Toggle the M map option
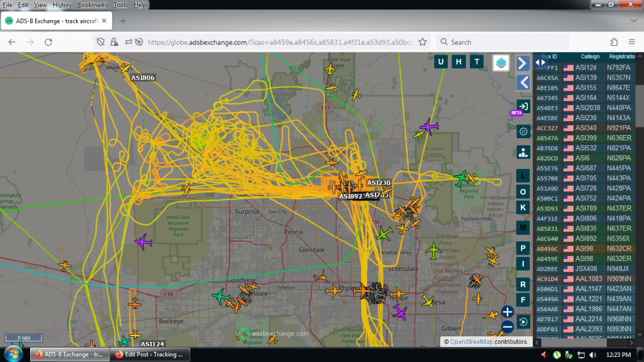This screenshot has width=644, height=362. click(x=523, y=228)
